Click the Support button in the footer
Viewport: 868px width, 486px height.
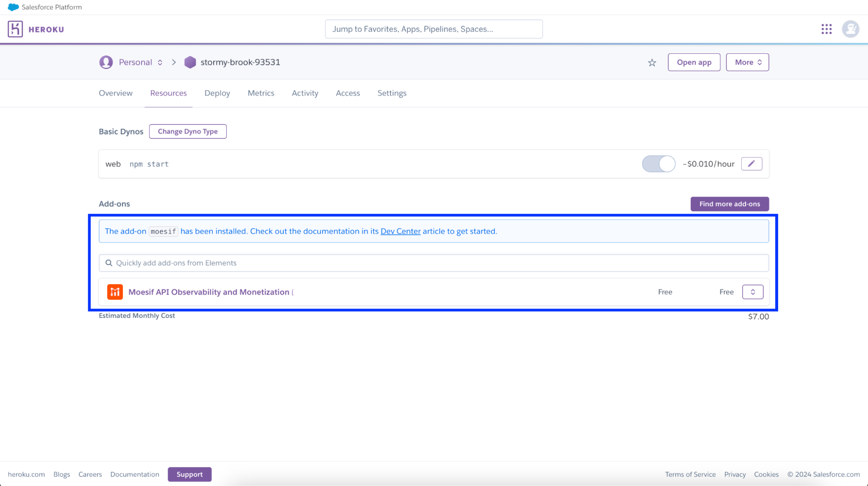[x=189, y=474]
